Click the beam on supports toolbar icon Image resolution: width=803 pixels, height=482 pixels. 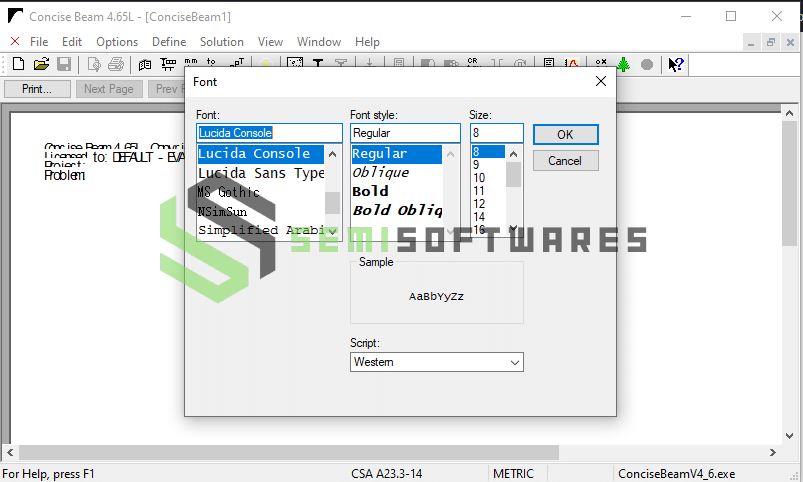(168, 64)
